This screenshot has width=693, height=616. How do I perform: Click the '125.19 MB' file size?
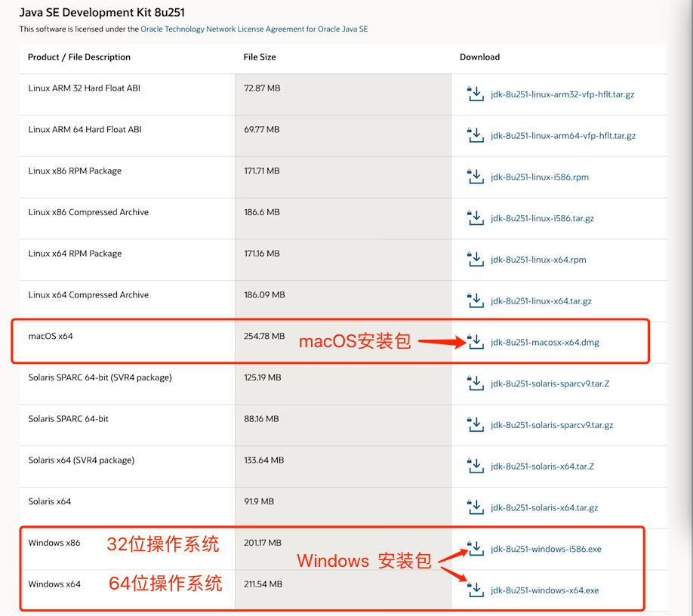(263, 377)
